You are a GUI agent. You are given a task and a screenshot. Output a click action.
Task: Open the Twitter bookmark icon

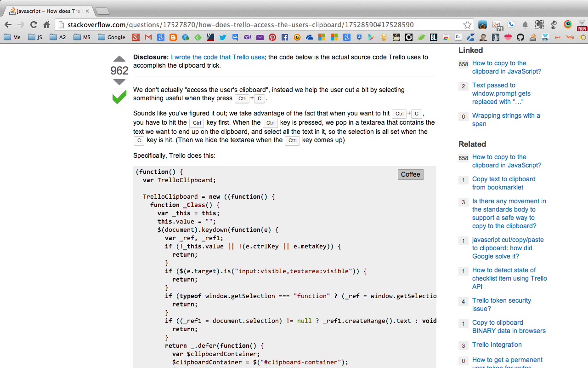tap(223, 37)
